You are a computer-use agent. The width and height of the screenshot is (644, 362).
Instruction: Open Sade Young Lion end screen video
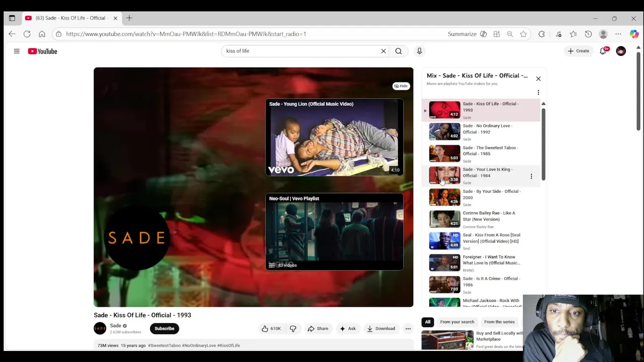click(x=335, y=137)
